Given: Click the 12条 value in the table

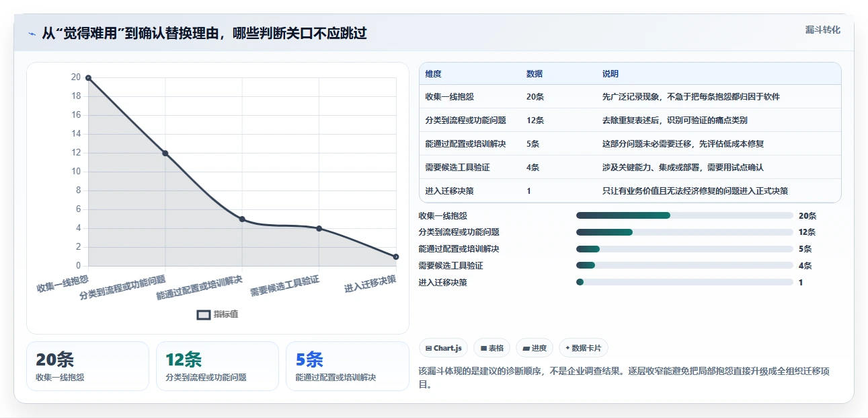Looking at the screenshot, I should click(x=535, y=120).
